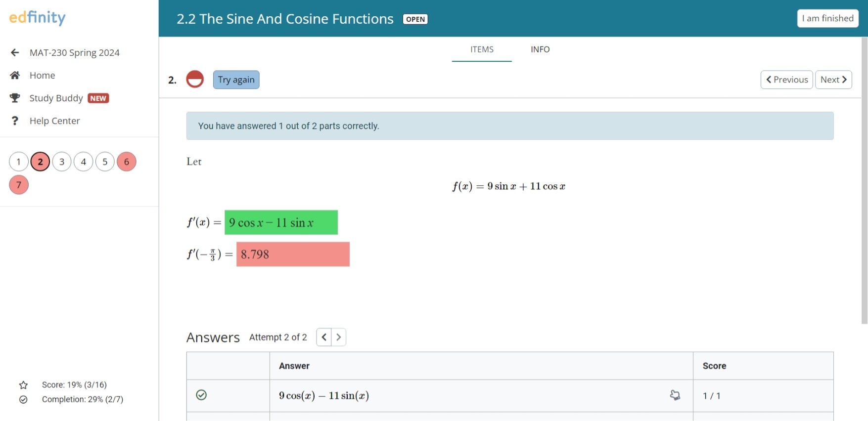The width and height of the screenshot is (868, 421).
Task: Jump to problem 6
Action: click(x=127, y=162)
